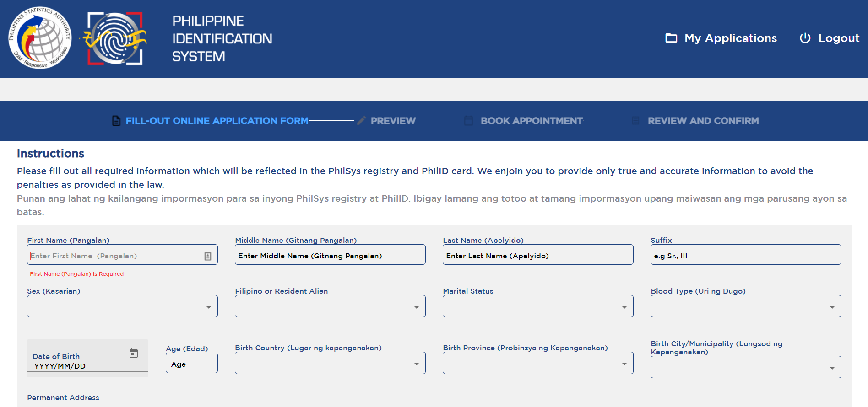Click the PhilSys fingerprint logo
868x407 pixels.
point(114,38)
